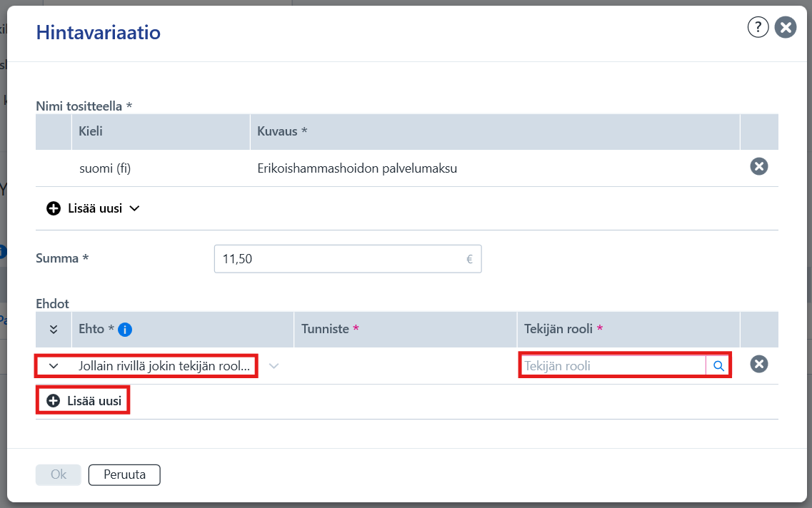Viewport: 812px width, 508px height.
Task: Open the help question mark icon
Action: point(758,27)
